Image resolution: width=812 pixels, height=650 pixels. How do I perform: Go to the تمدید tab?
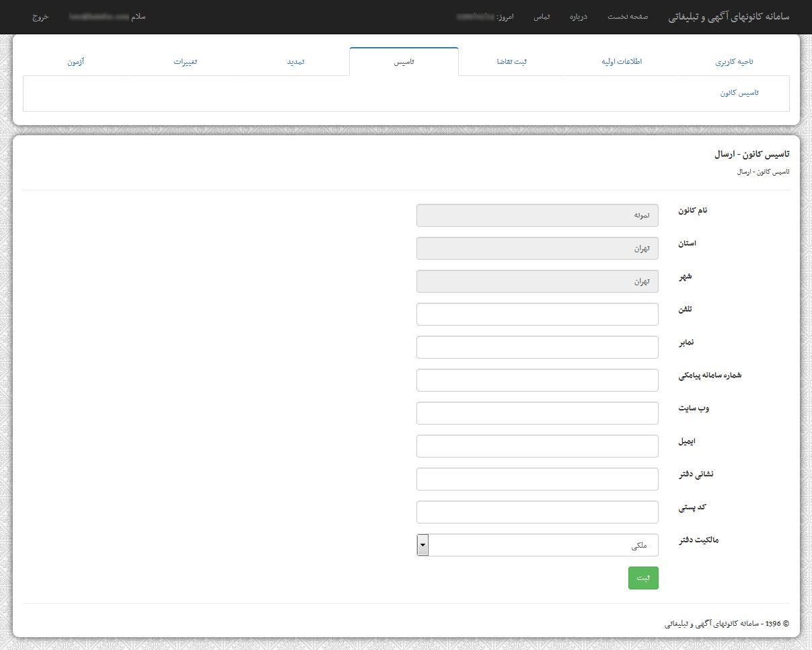click(295, 61)
